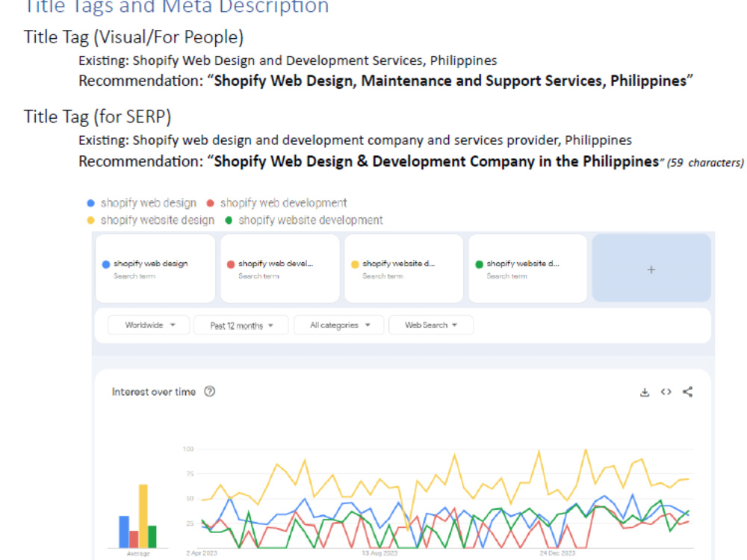747x560 pixels.
Task: Click 'Existing: Shopify web design and development company' line
Action: click(355, 140)
